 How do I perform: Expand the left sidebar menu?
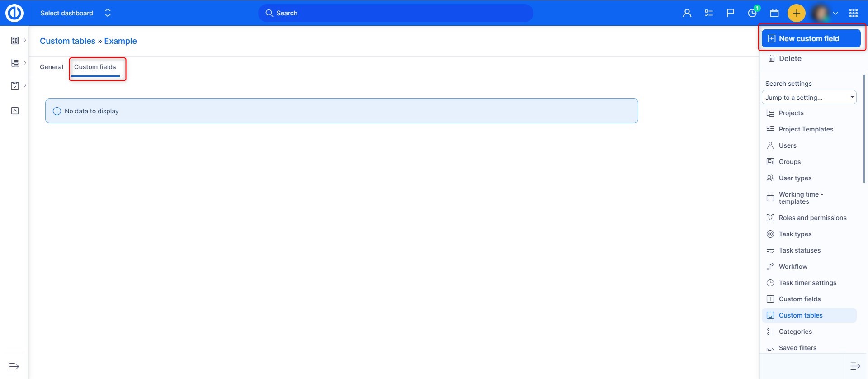(14, 366)
